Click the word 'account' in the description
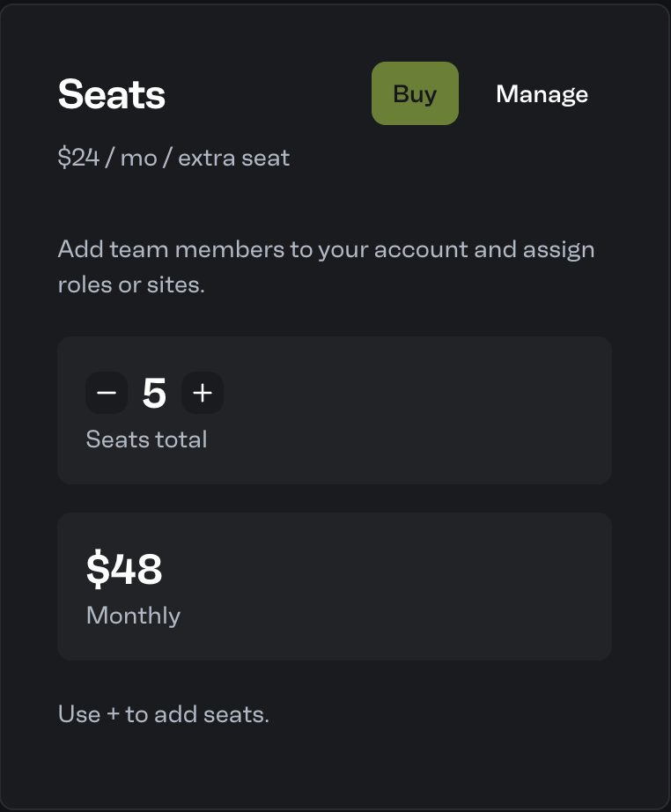Screen dimensions: 671x812 [421, 249]
